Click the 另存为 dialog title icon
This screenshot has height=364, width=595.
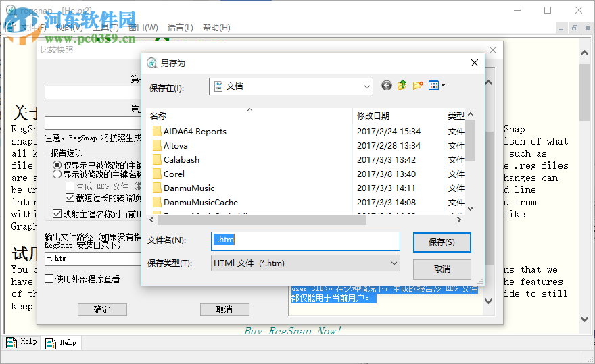[x=151, y=63]
